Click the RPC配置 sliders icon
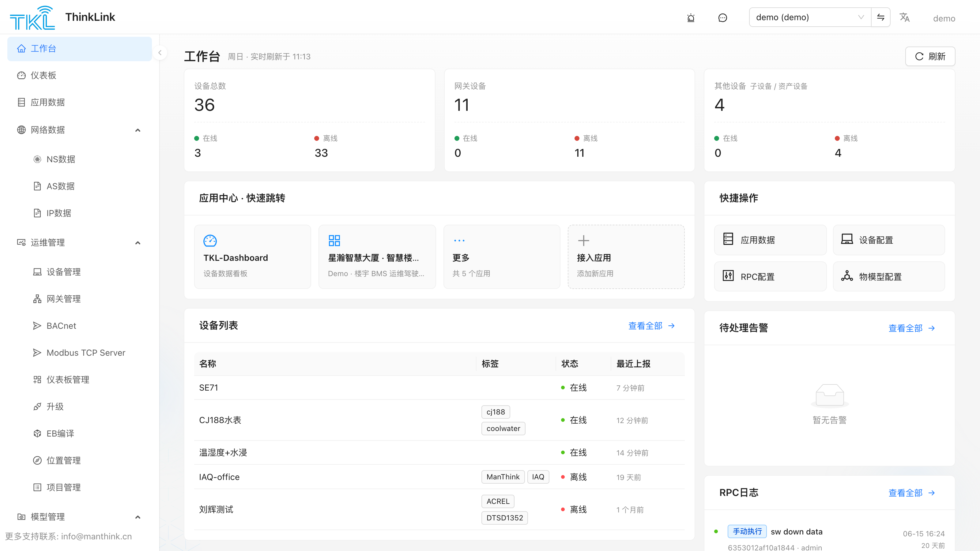 pos(728,276)
